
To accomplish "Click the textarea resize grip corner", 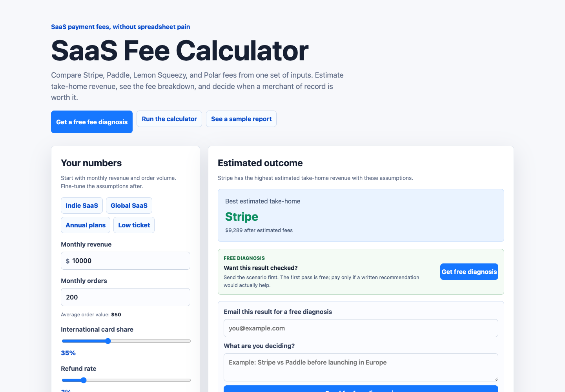I will click(x=496, y=379).
